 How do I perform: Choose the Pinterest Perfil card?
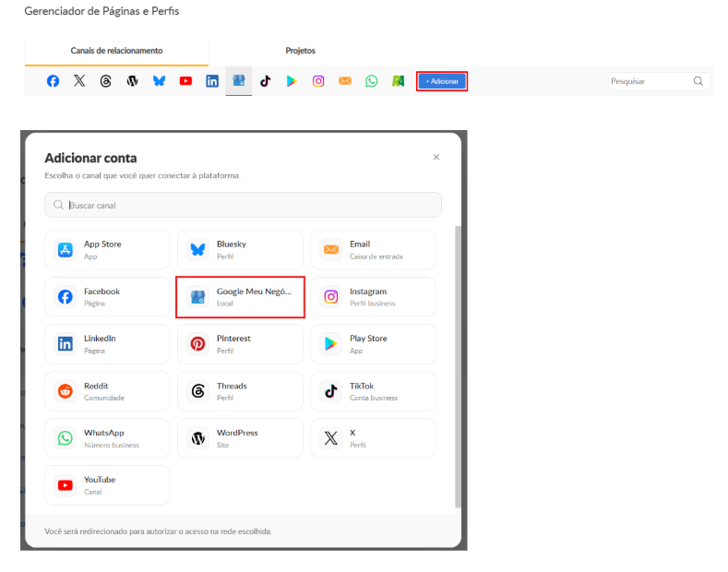tap(240, 344)
